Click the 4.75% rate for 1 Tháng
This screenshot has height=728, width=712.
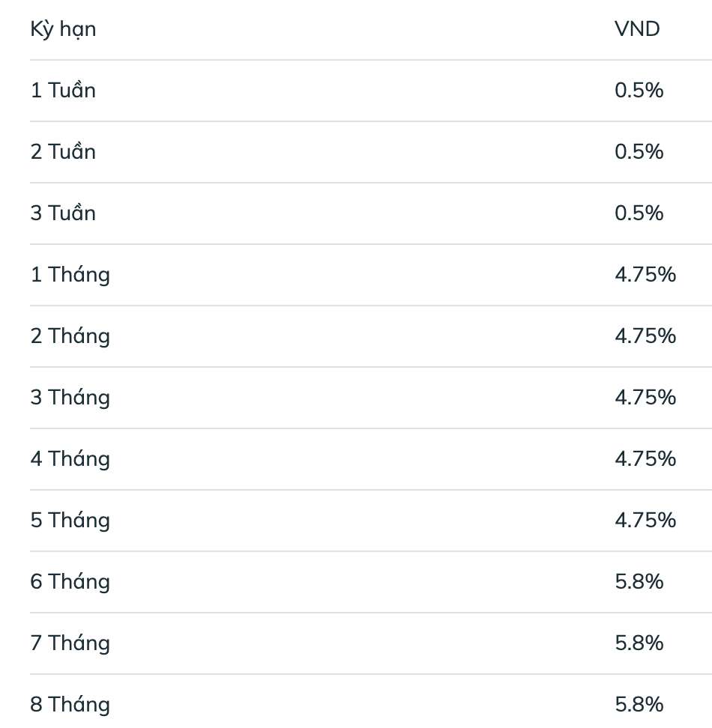click(x=645, y=275)
